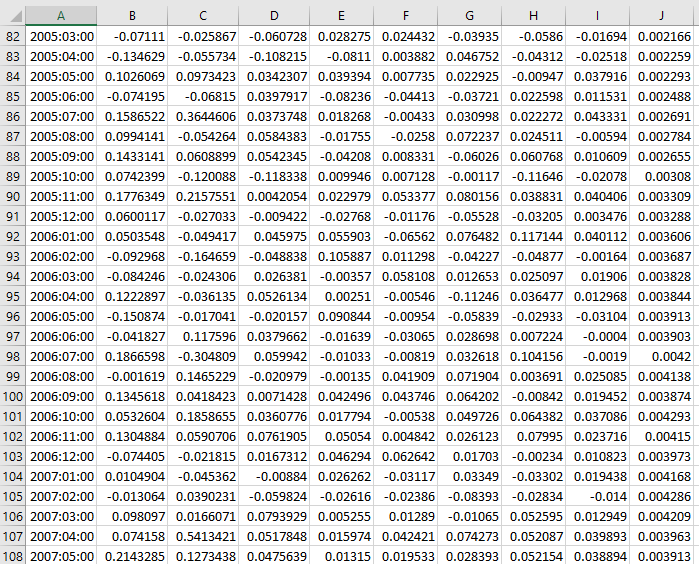Image resolution: width=699 pixels, height=564 pixels.
Task: Click cell with value -0.11646
Action: (533, 177)
